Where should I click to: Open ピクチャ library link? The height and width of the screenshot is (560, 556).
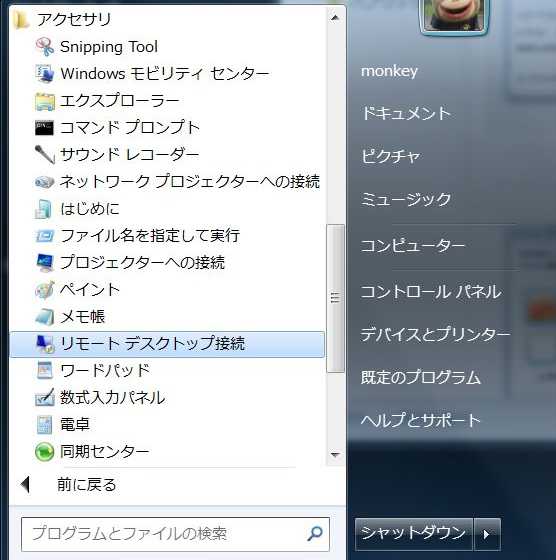click(391, 156)
